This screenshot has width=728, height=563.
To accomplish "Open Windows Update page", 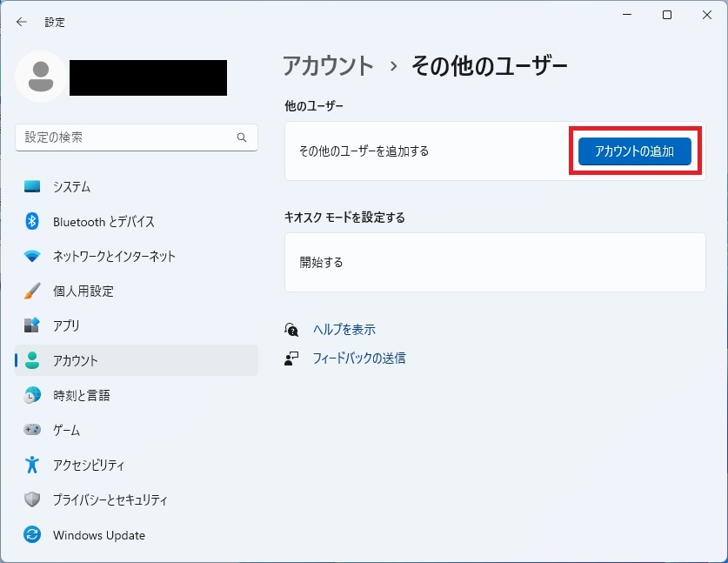I will coord(137,534).
